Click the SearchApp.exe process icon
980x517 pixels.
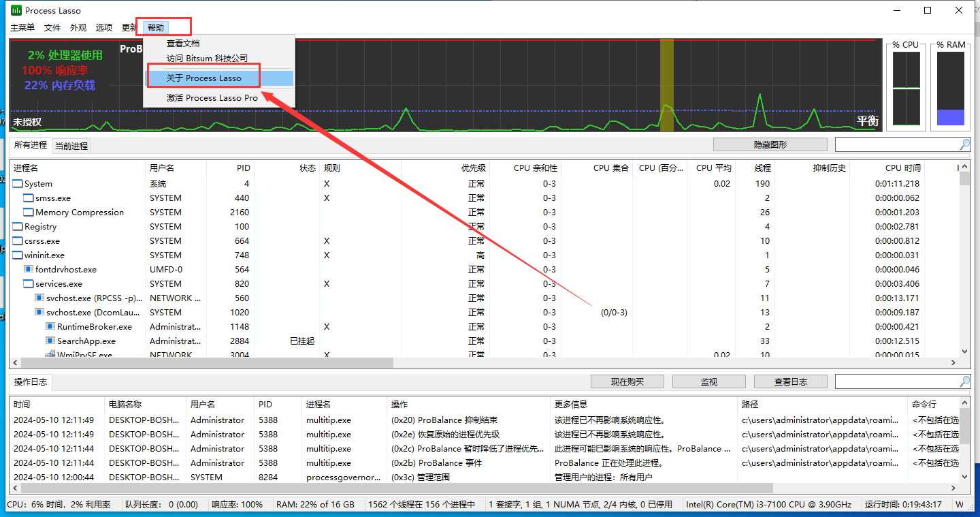click(x=50, y=341)
